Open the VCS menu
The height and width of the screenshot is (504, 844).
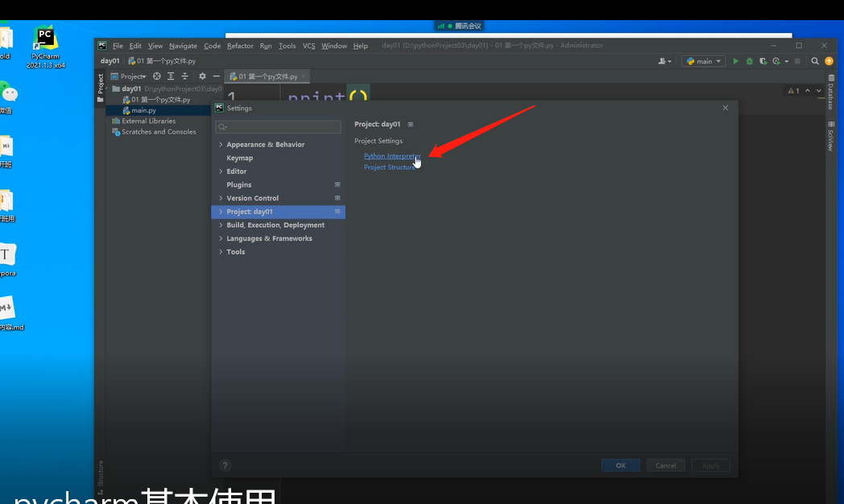(x=309, y=46)
